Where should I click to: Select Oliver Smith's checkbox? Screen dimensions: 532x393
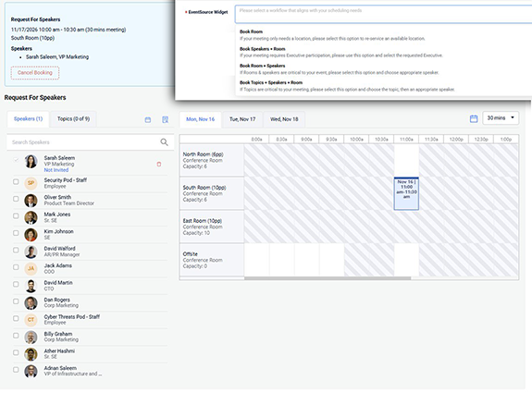(x=16, y=199)
